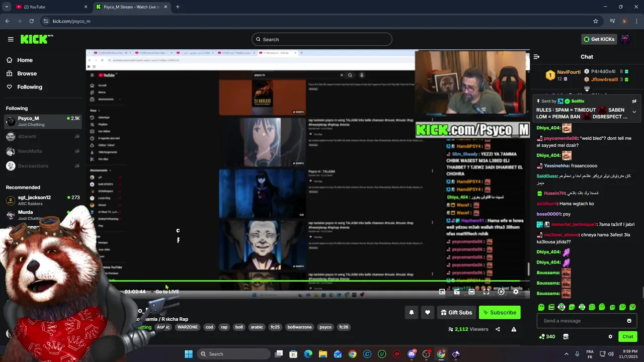
Task: Open Discord from the taskbar
Action: [x=412, y=354]
